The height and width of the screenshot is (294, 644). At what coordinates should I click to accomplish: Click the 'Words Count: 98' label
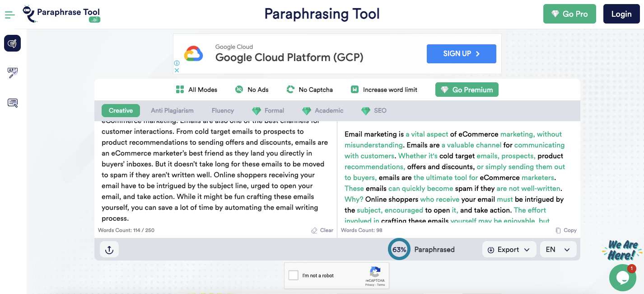362,230
